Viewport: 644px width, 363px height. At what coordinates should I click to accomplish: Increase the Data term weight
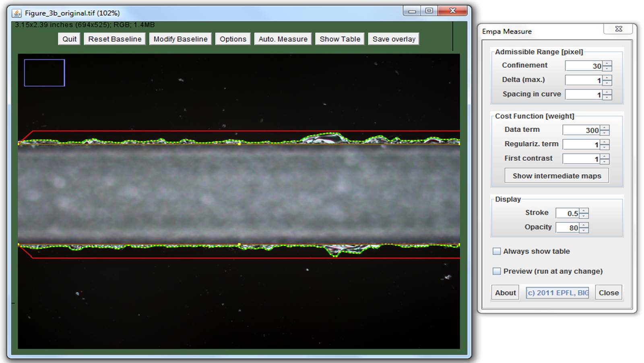pos(605,128)
